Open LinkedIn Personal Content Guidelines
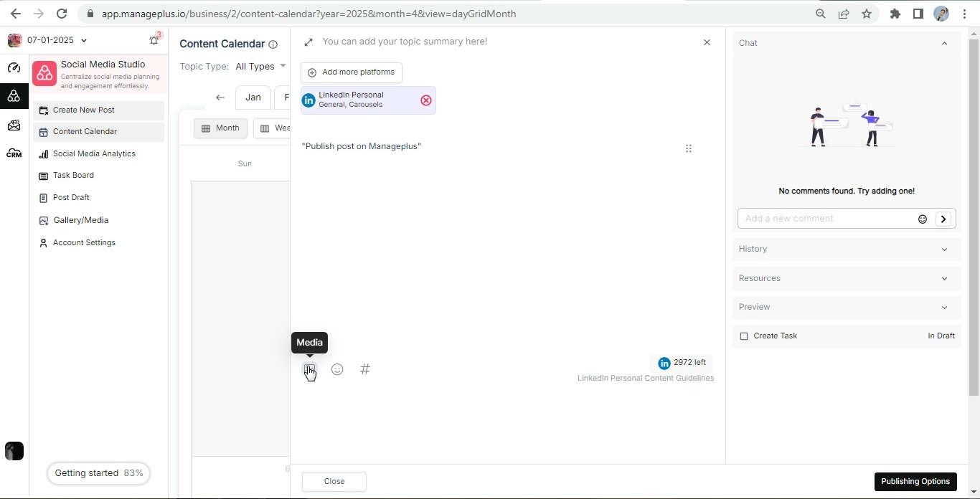This screenshot has height=499, width=980. [x=646, y=379]
